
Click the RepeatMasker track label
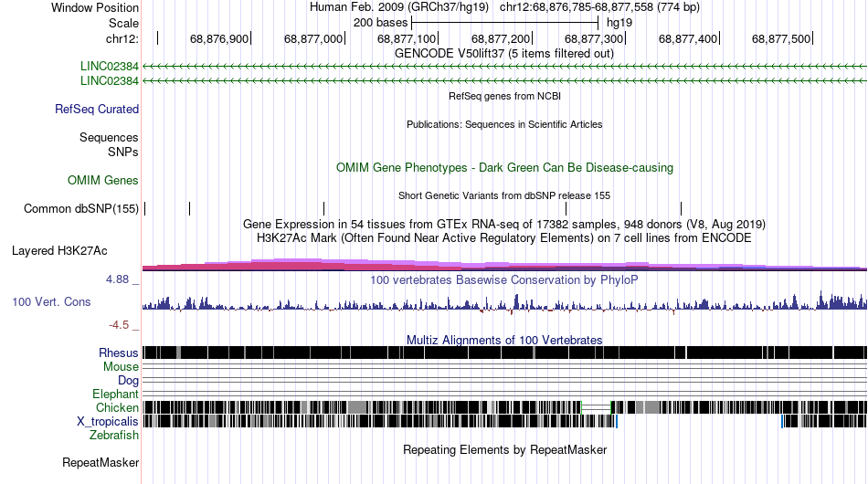101,462
